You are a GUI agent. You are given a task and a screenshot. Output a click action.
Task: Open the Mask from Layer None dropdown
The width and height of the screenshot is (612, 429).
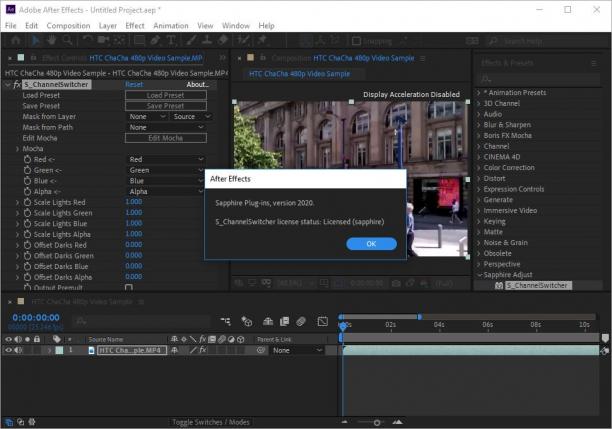point(148,116)
